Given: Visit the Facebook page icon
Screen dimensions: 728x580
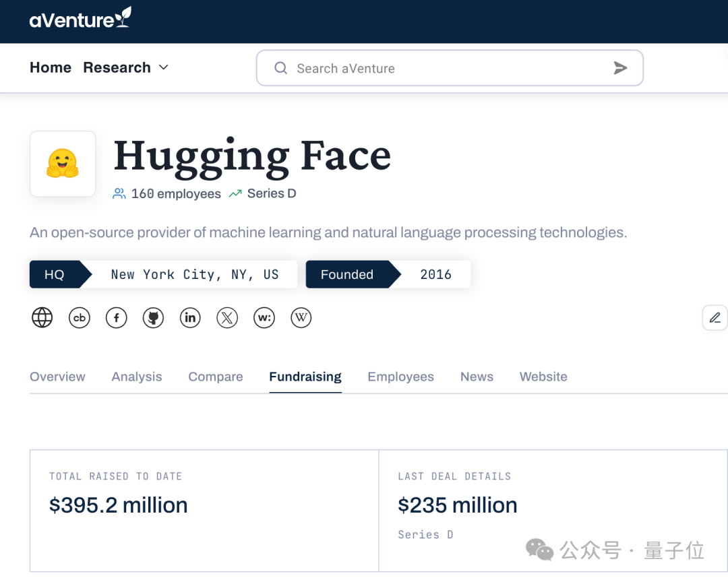Looking at the screenshot, I should tap(116, 318).
